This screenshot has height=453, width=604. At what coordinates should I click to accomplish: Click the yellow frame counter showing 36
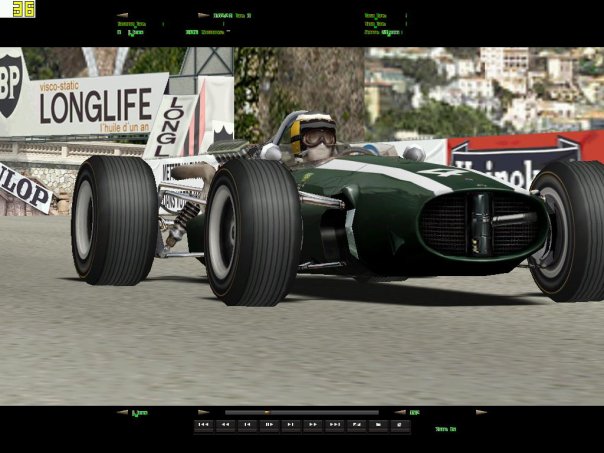coord(23,8)
